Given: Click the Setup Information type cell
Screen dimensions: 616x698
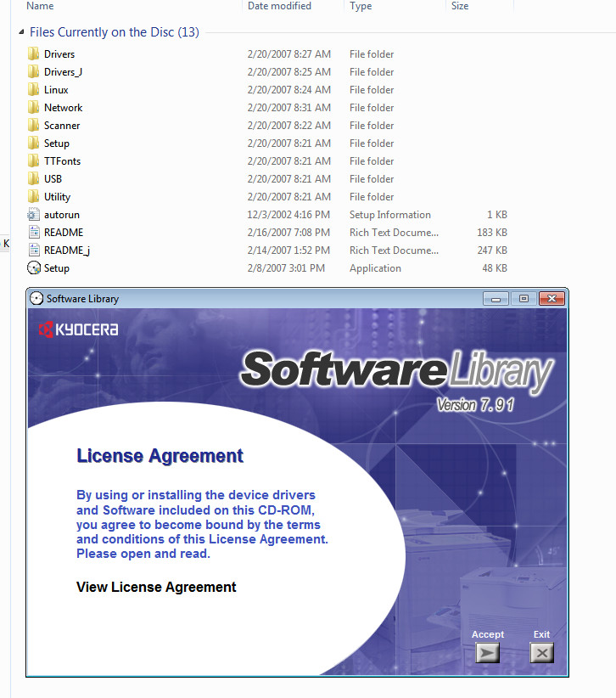Looking at the screenshot, I should (390, 215).
